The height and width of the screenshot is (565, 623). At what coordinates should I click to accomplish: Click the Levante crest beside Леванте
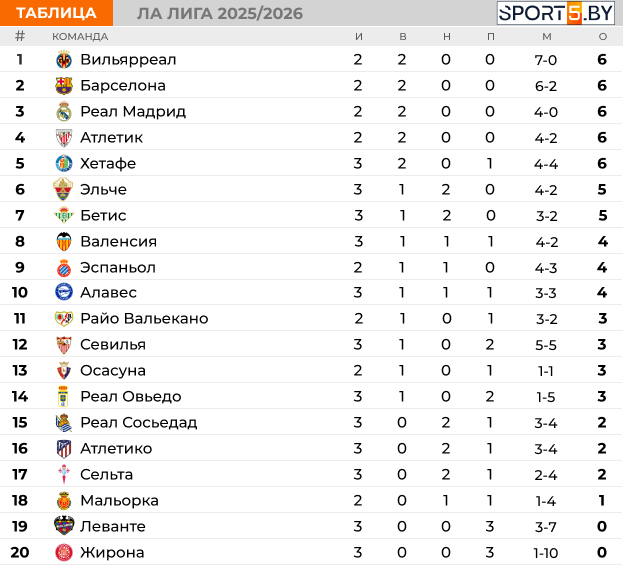pyautogui.click(x=64, y=526)
